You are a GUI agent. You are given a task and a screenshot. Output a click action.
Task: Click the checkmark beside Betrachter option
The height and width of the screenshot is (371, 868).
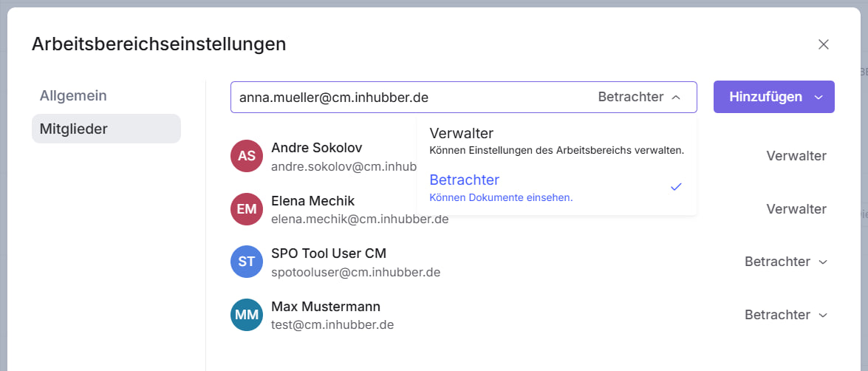[x=675, y=187]
